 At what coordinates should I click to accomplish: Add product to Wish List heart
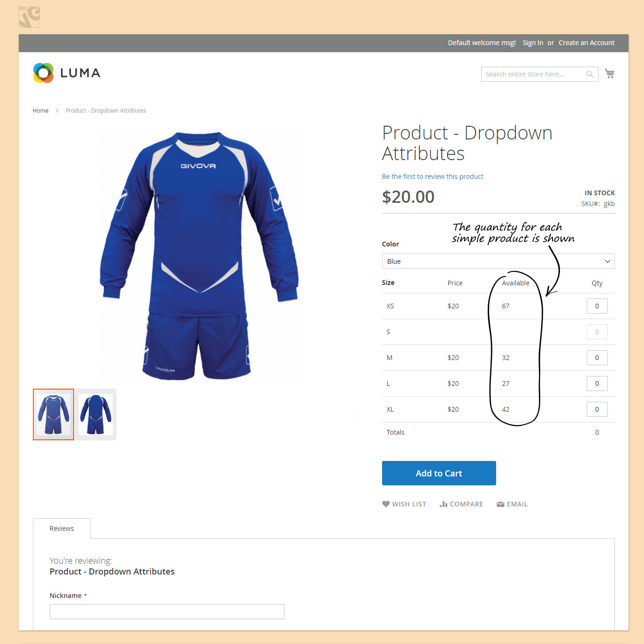click(386, 504)
